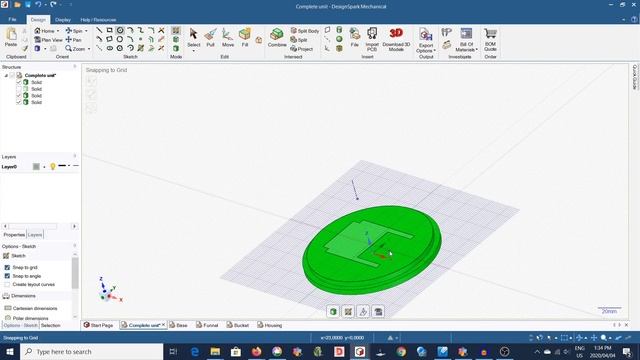Image resolution: width=640 pixels, height=360 pixels.
Task: Click Cartesian dimensions option
Action: click(x=31, y=308)
